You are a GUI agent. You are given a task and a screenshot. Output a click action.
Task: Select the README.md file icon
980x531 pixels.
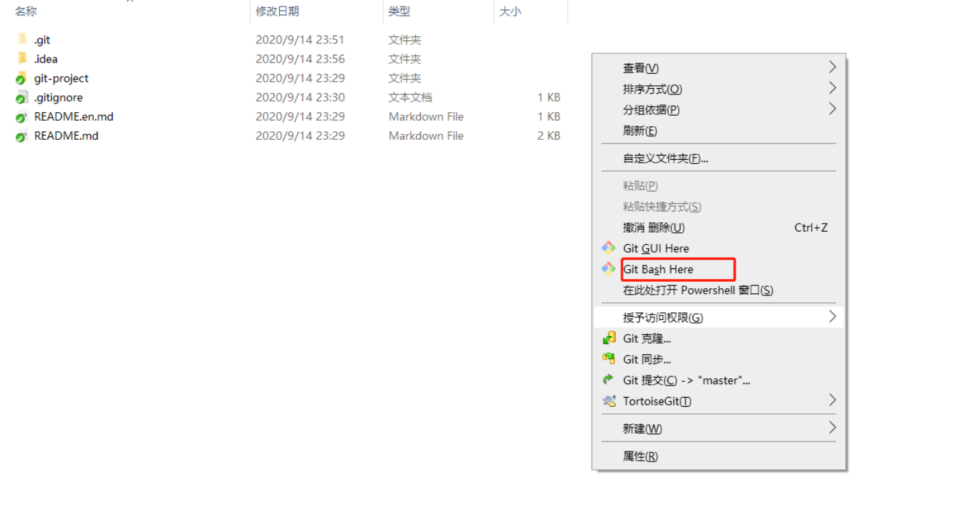[x=22, y=136]
